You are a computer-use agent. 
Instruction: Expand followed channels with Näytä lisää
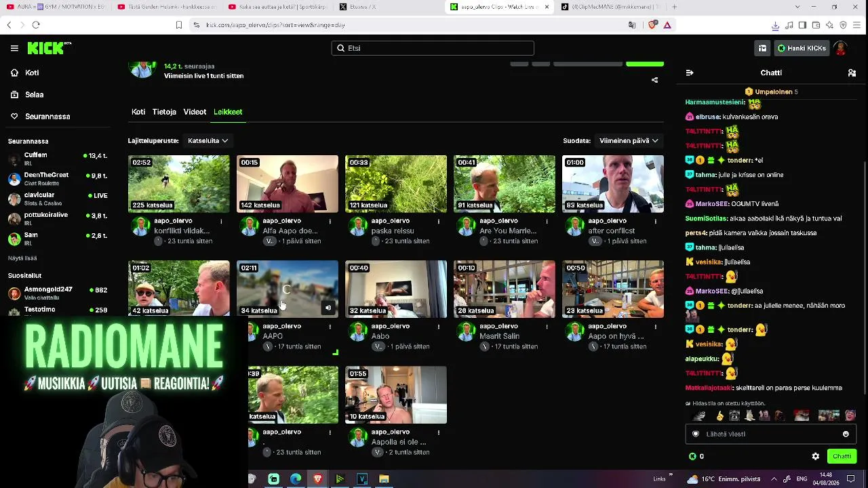click(22, 258)
